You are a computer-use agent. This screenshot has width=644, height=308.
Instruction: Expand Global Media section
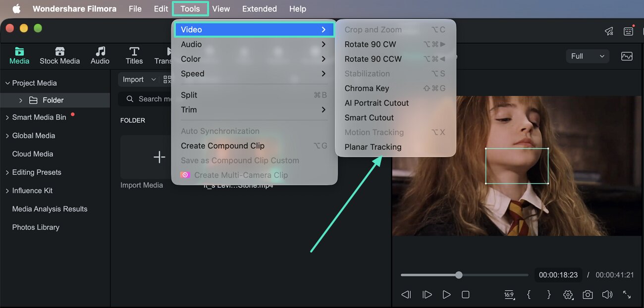coord(7,136)
